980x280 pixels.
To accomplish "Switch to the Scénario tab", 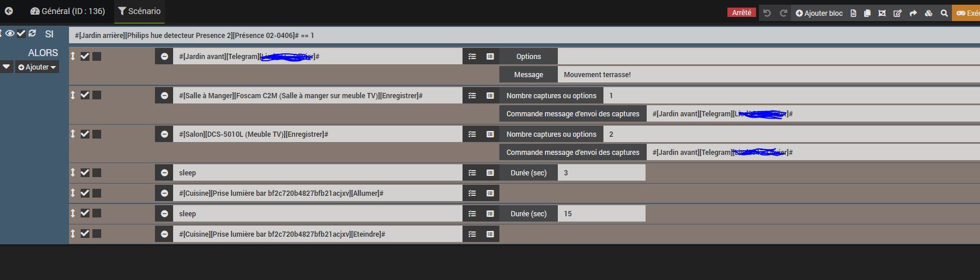I will click(139, 11).
